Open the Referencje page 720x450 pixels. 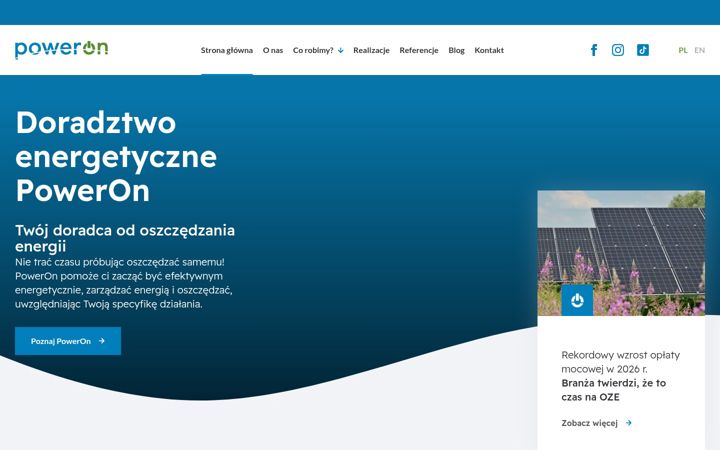pos(419,50)
